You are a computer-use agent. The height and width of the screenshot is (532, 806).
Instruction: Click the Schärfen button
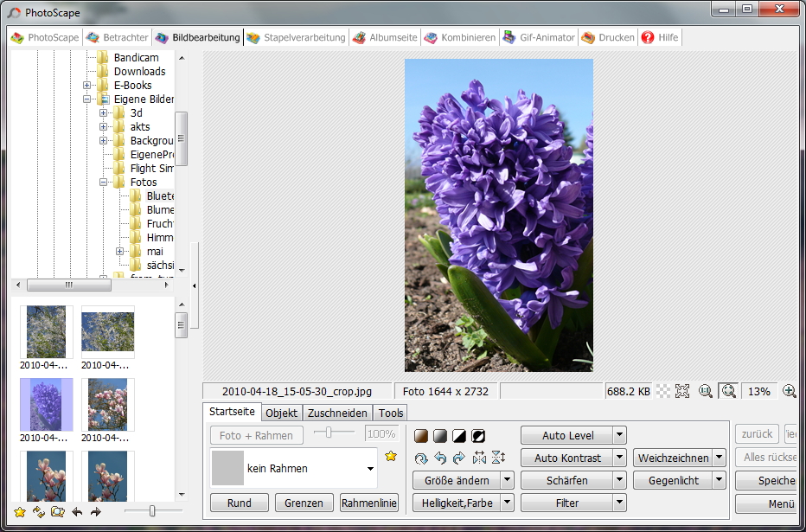pos(566,480)
